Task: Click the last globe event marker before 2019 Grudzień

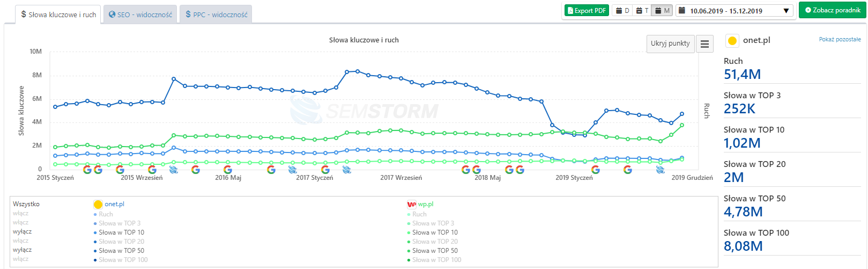Action: 661,170
